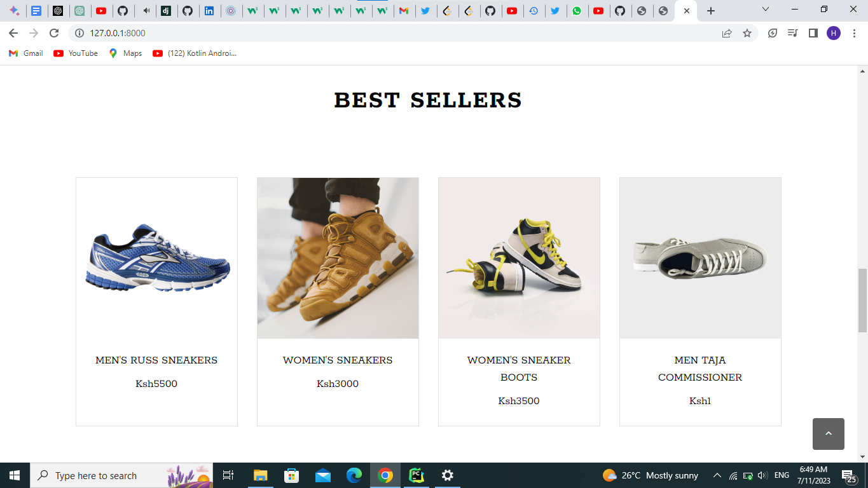
Task: Click the scroll-to-top arrow button
Action: (828, 434)
